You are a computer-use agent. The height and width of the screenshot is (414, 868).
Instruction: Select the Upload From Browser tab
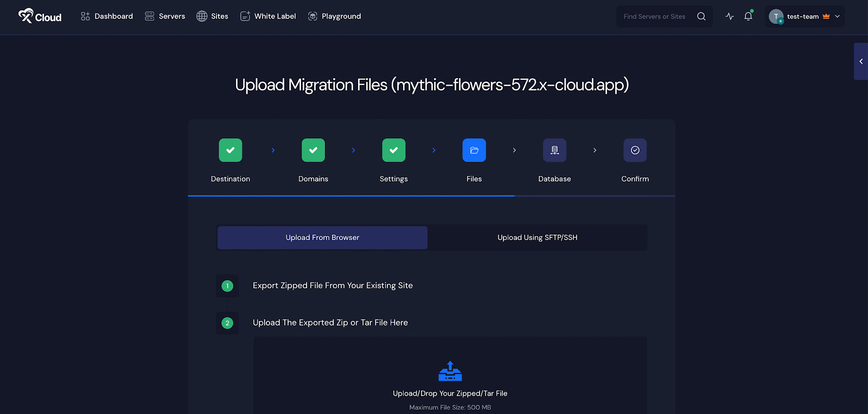pyautogui.click(x=322, y=237)
